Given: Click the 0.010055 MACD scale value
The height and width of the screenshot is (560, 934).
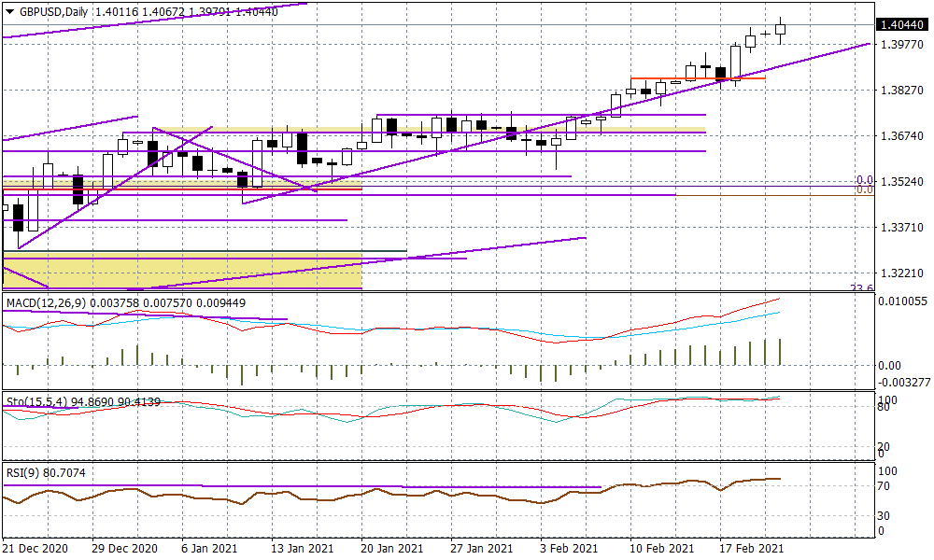Looking at the screenshot, I should [902, 301].
